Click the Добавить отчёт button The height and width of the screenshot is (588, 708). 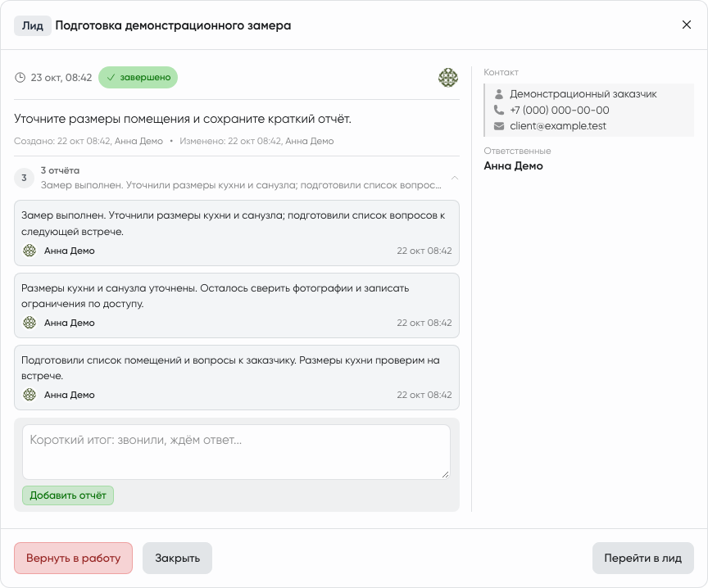[x=68, y=495]
